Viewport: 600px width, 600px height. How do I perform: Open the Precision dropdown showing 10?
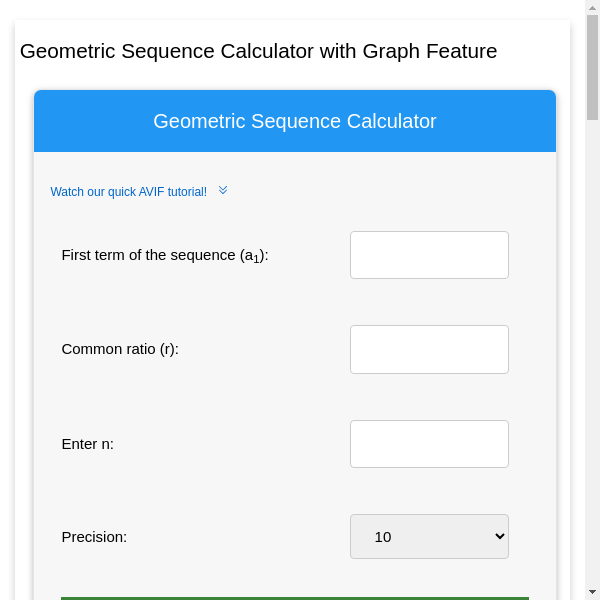click(429, 537)
